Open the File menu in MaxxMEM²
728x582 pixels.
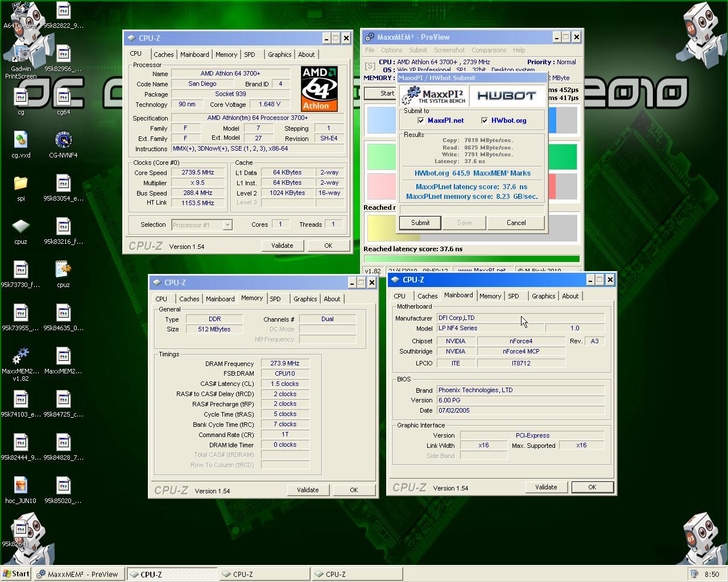coord(370,50)
